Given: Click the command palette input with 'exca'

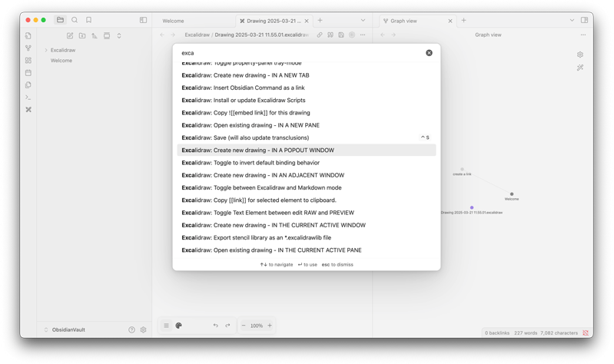Looking at the screenshot, I should (301, 53).
